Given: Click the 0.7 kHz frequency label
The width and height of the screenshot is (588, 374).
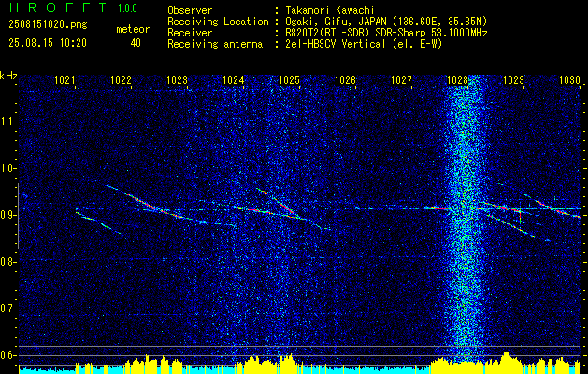Looking at the screenshot, I should (x=7, y=309).
